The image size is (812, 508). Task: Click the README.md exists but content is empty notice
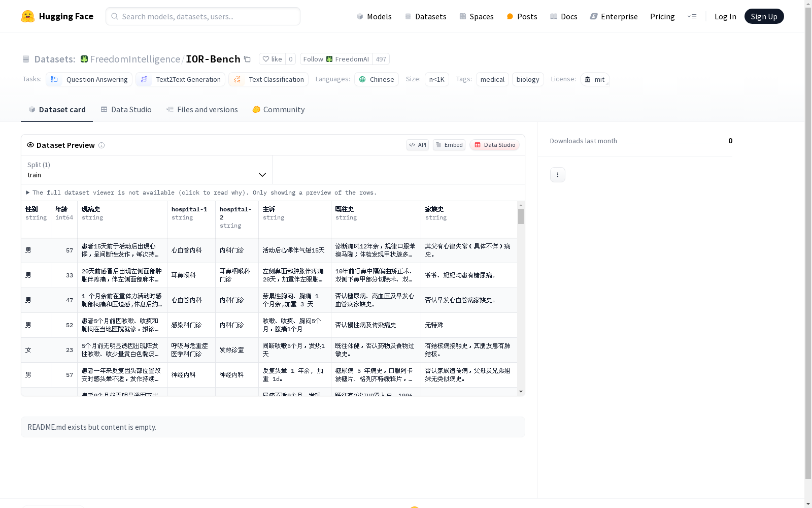click(273, 427)
